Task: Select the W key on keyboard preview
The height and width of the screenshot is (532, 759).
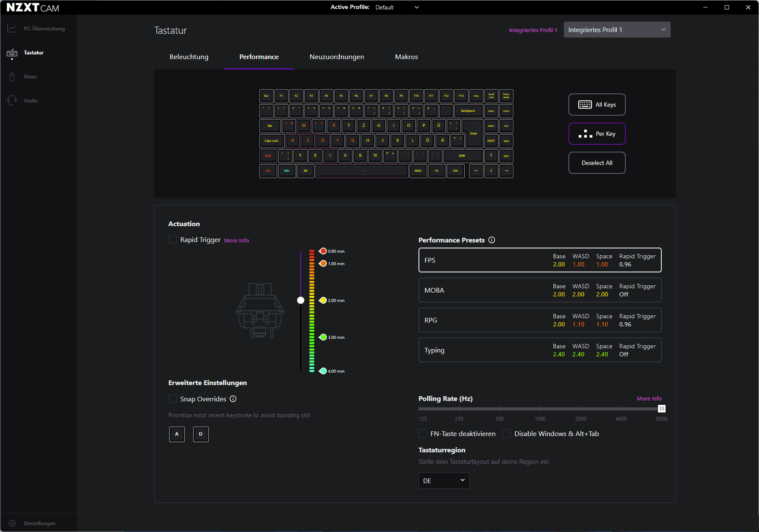Action: [x=304, y=126]
